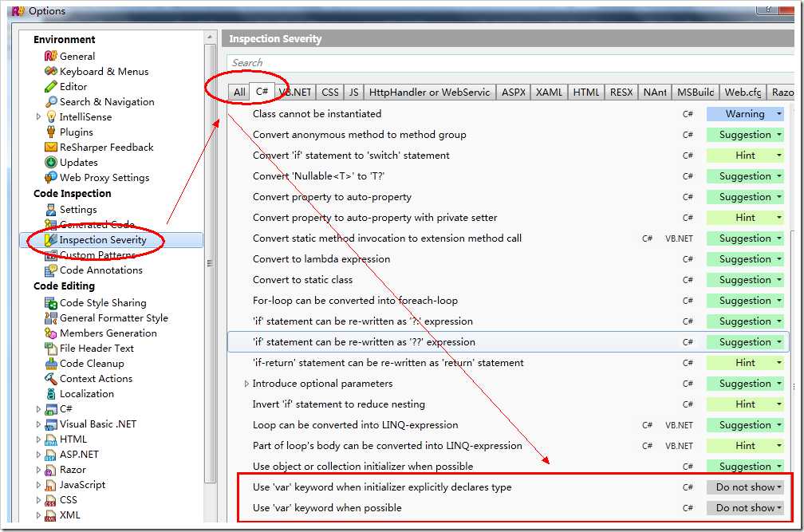Expand the Visual Basic .NET node
The image size is (804, 532).
tap(38, 424)
